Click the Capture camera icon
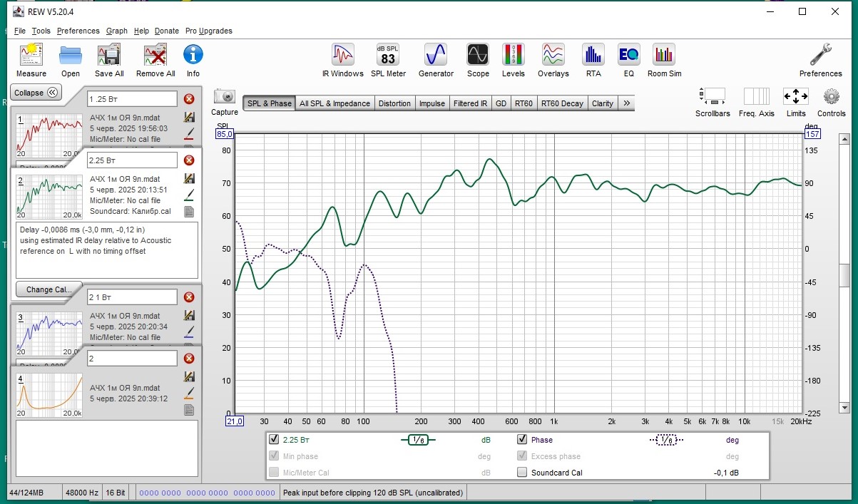Image resolution: width=858 pixels, height=504 pixels. 225,97
